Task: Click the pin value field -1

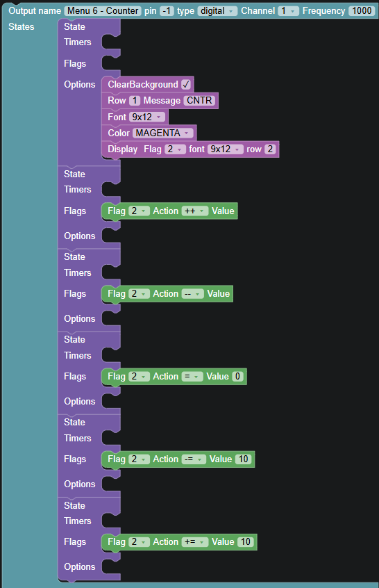Action: click(167, 11)
